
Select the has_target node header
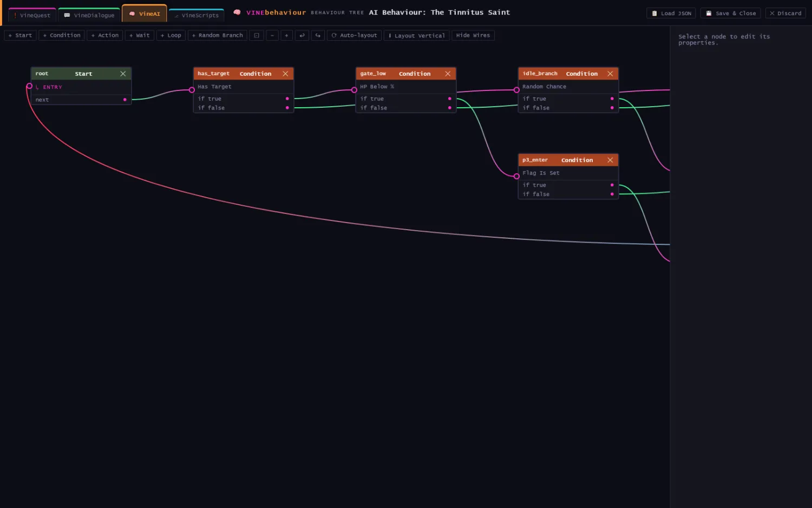coord(244,74)
